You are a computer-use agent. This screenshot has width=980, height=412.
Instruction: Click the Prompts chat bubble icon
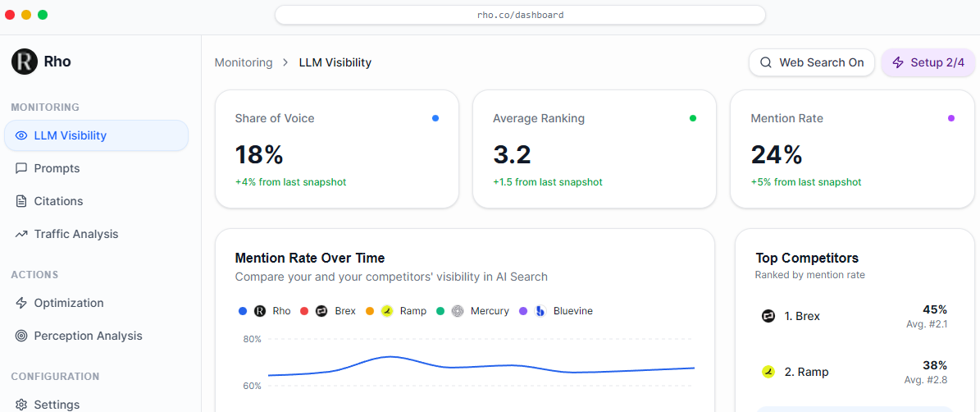tap(21, 168)
